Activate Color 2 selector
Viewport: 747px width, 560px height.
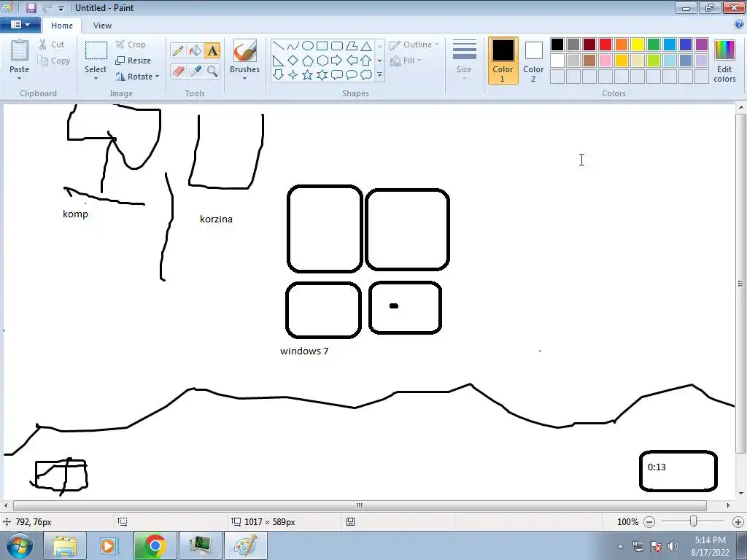(533, 61)
